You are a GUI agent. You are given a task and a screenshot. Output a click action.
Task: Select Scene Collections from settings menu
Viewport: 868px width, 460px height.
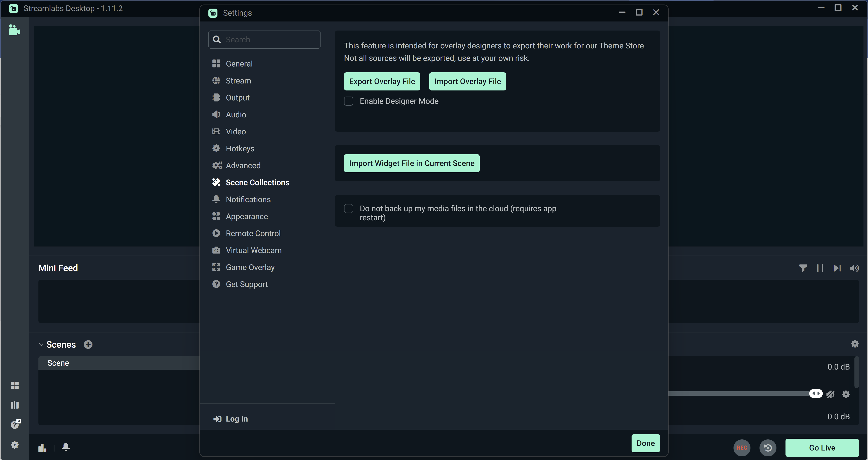[x=257, y=182]
